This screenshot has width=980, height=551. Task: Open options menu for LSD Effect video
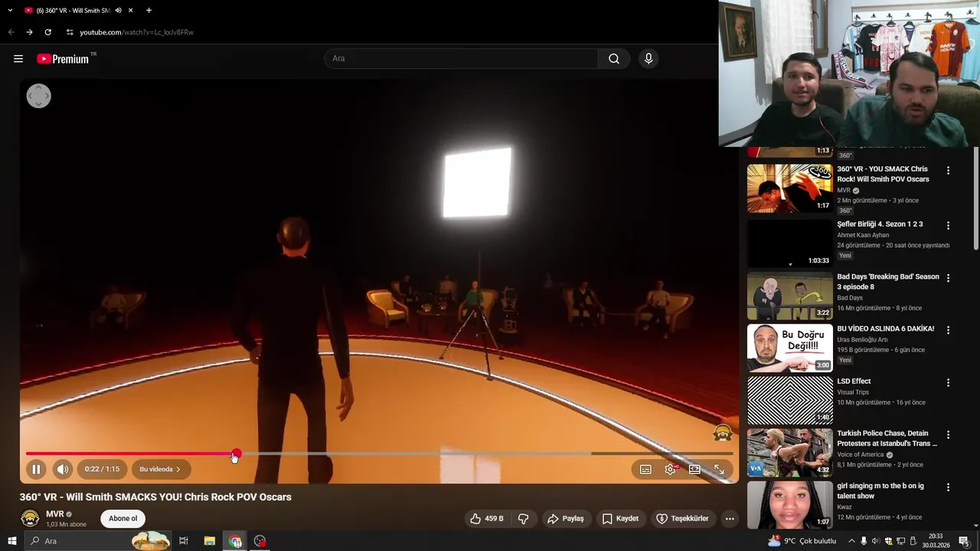pos(948,383)
